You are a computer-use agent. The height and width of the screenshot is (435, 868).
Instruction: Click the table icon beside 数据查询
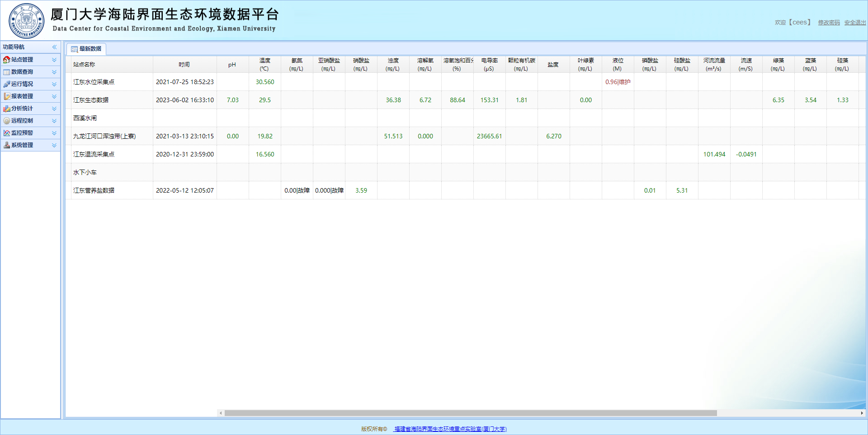pyautogui.click(x=6, y=72)
